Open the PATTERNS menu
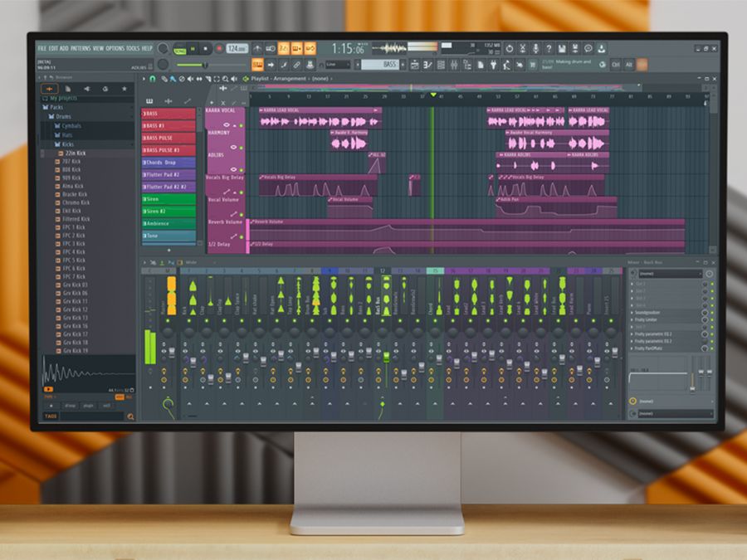 coord(81,49)
